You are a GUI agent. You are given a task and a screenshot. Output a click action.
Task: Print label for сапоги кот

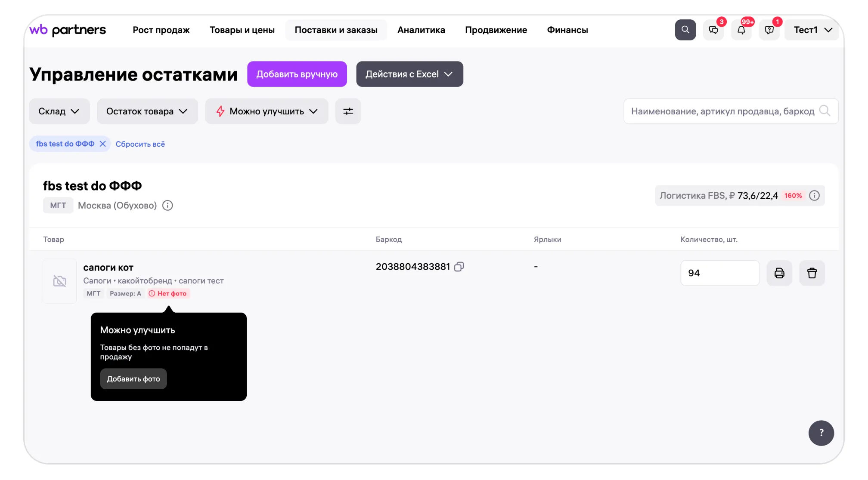pyautogui.click(x=779, y=273)
